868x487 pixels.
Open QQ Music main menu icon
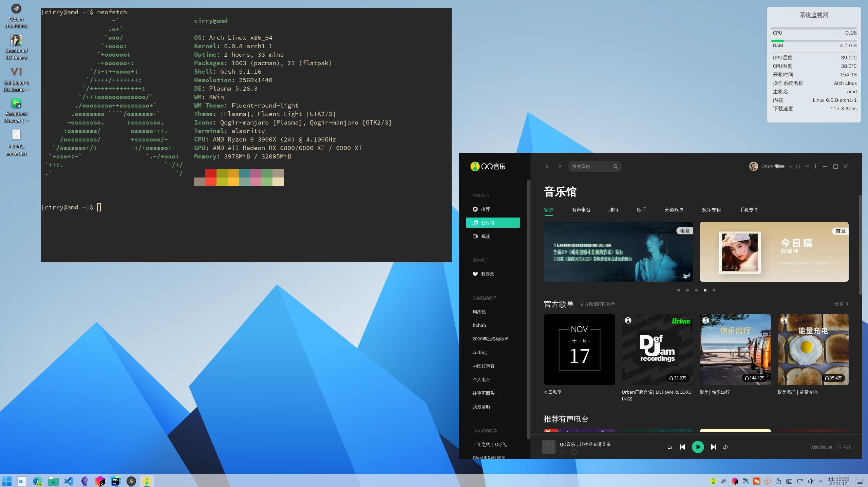coord(807,167)
